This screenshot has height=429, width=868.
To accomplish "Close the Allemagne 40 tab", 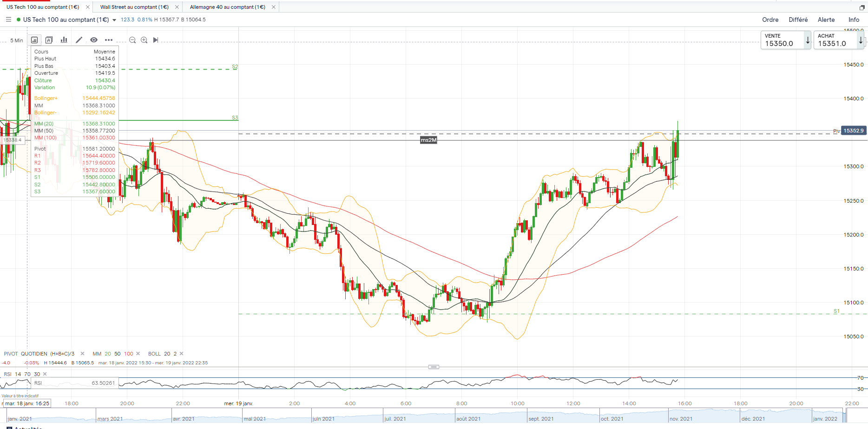I will [274, 7].
